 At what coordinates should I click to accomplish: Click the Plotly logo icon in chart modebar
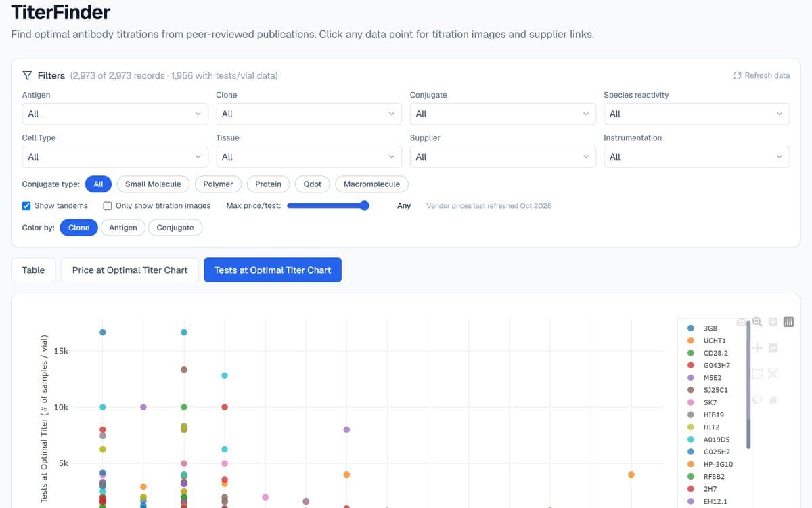click(788, 322)
